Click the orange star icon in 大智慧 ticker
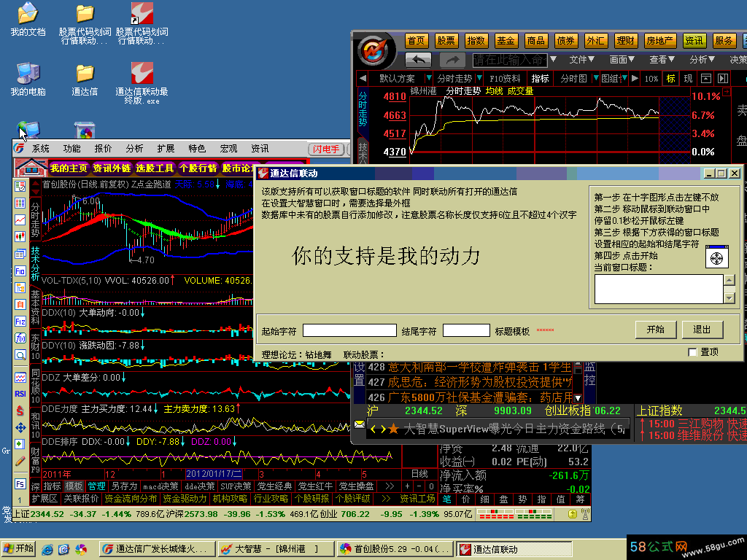 click(393, 429)
